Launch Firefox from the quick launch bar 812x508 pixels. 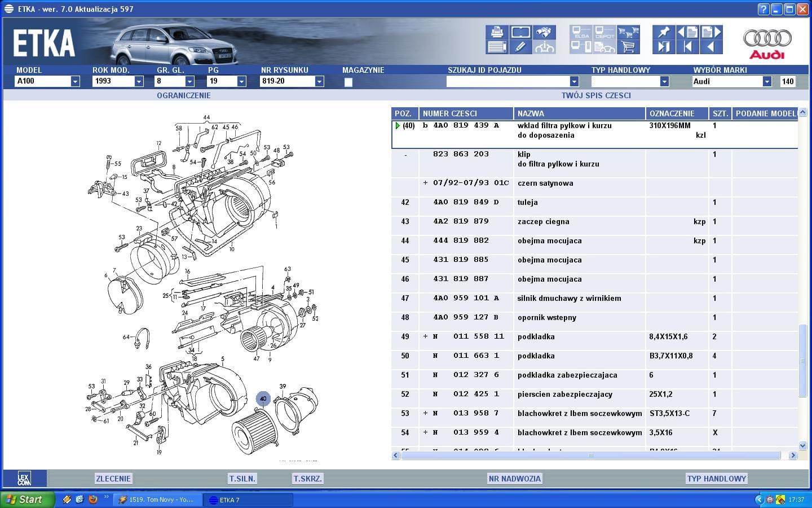tap(92, 500)
